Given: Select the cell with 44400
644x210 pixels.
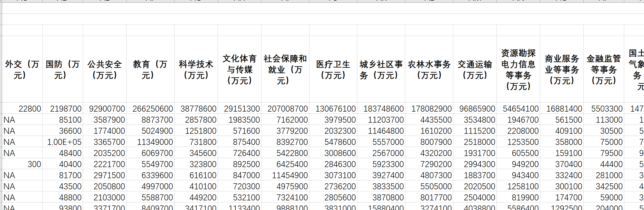Looking at the screenshot, I should click(604, 164).
